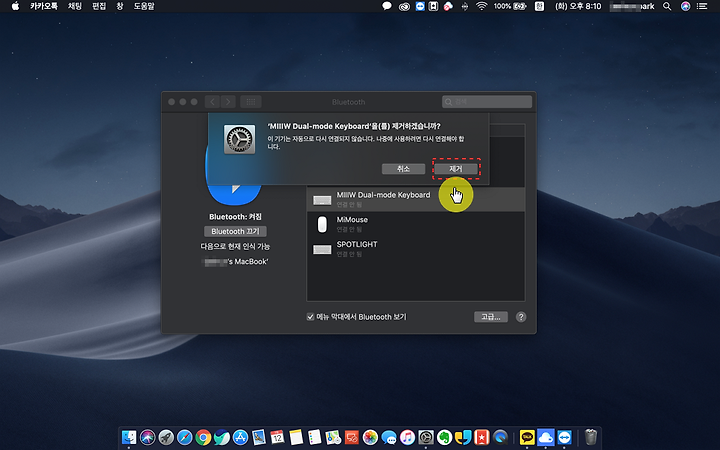Open Notes from the Dock

[296, 437]
